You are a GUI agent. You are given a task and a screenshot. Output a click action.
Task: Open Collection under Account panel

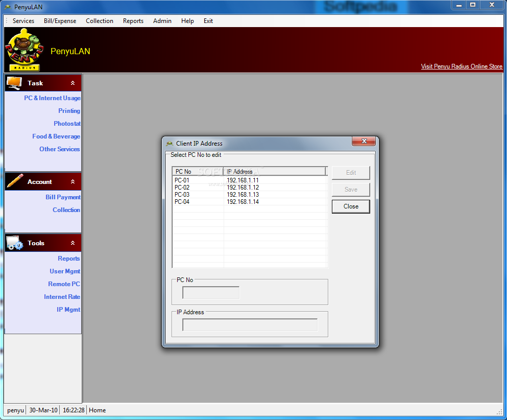(66, 210)
